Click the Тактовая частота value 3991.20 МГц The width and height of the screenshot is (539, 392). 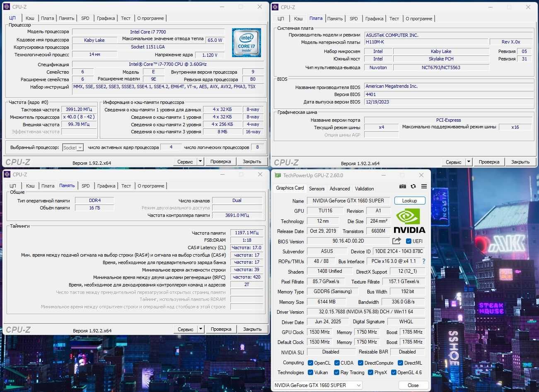pyautogui.click(x=79, y=110)
